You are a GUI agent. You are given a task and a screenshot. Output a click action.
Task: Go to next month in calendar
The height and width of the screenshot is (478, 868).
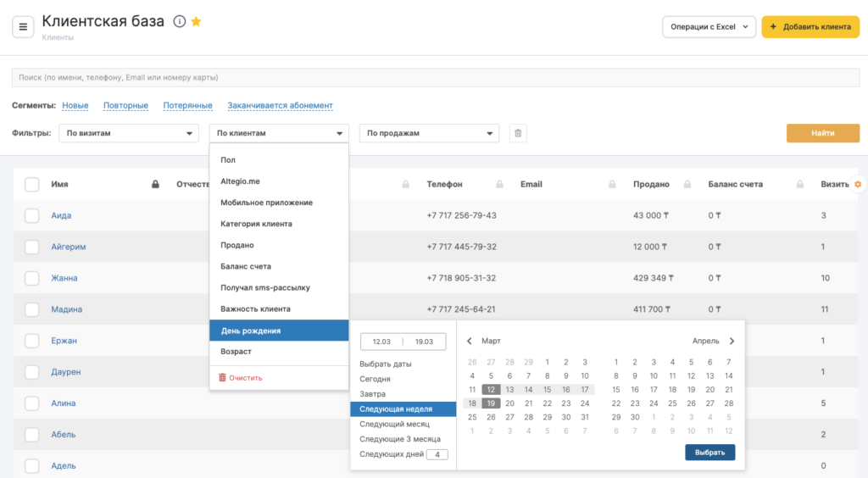(x=732, y=341)
